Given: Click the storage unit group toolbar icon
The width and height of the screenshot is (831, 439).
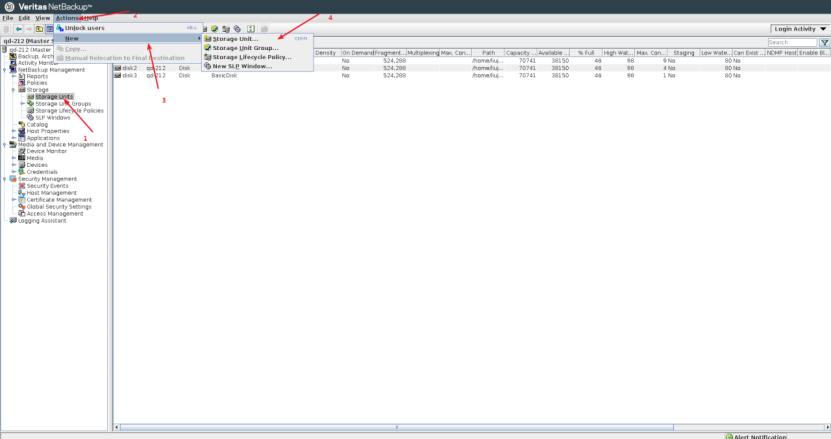Looking at the screenshot, I should (215, 29).
